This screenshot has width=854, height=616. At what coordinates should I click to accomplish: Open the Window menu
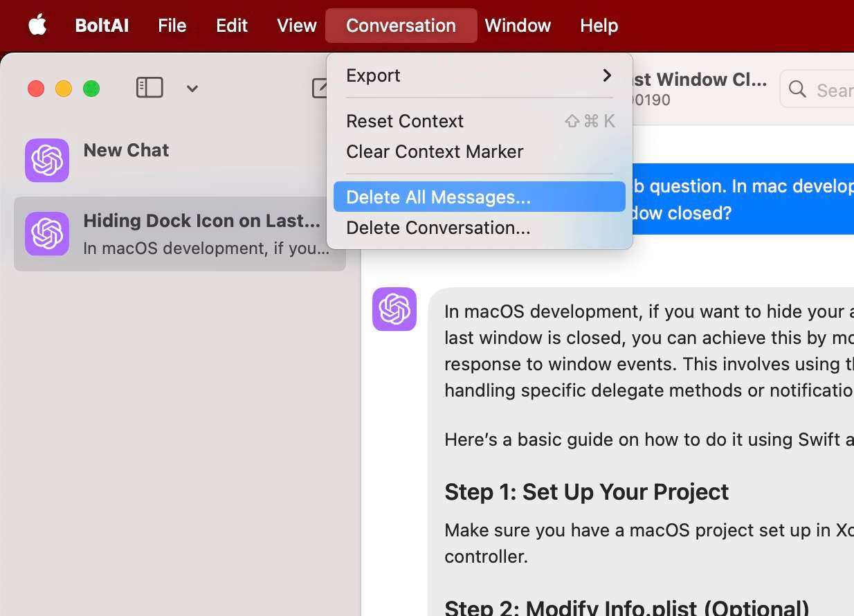click(518, 26)
